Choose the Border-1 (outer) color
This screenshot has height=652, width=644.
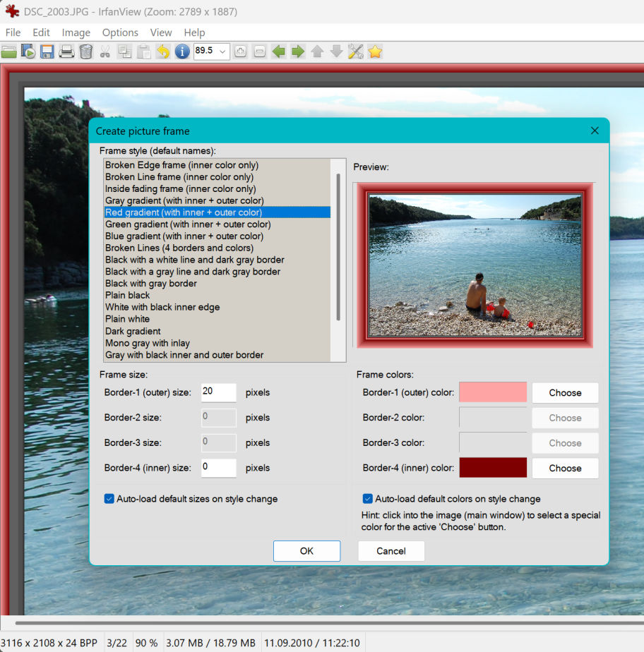coord(565,393)
